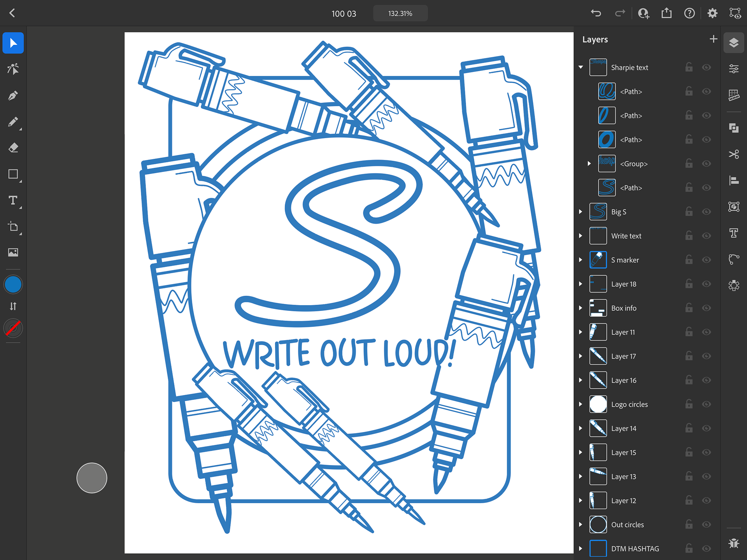Open the blue fill color swatch
Image resolution: width=747 pixels, height=560 pixels.
pos(13,284)
